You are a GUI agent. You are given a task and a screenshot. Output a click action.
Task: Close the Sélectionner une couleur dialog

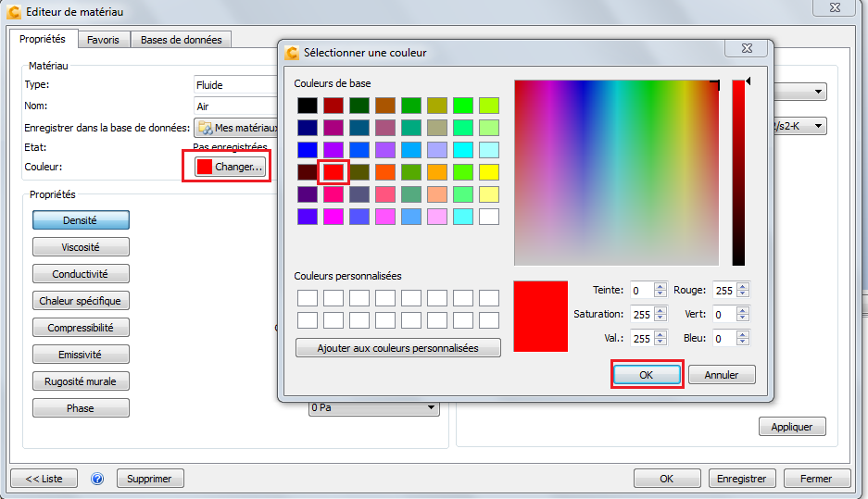[747, 49]
